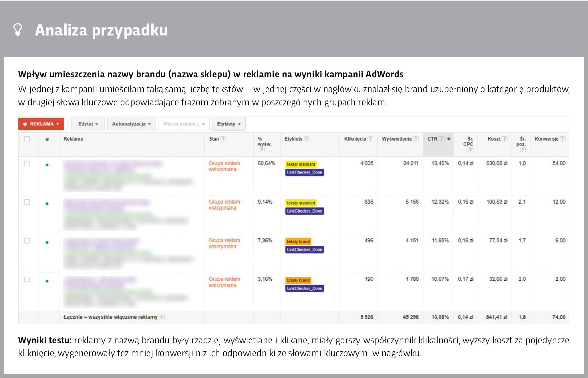
Task: Sort by the Kliknięcia column header
Action: coord(355,139)
